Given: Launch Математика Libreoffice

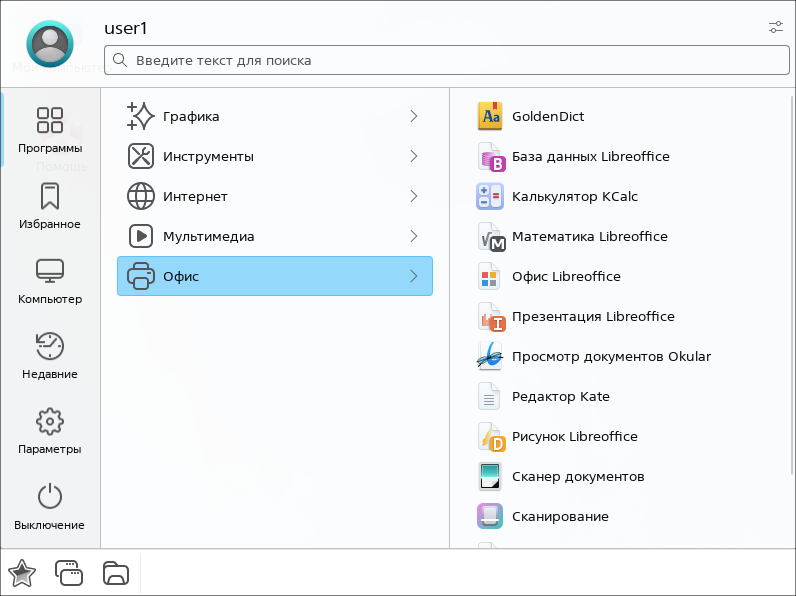Looking at the screenshot, I should pos(589,236).
